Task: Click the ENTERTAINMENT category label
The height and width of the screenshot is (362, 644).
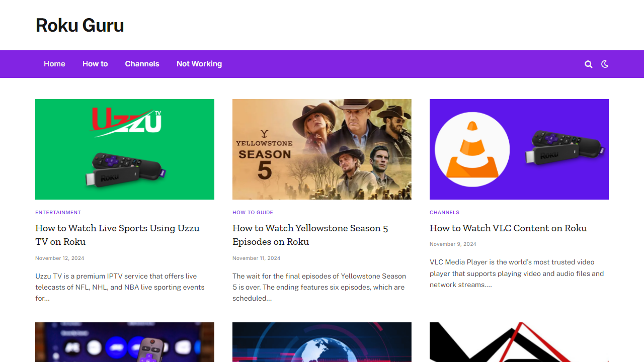Action: click(58, 212)
